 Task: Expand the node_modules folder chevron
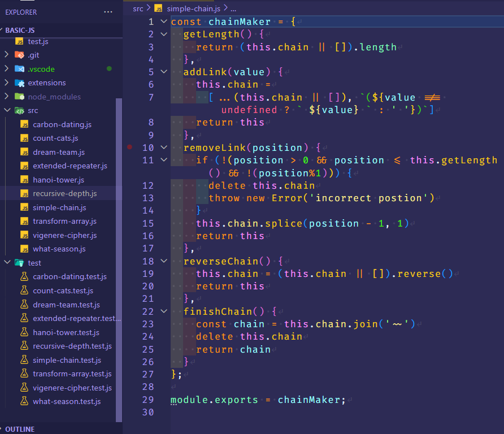coord(6,97)
